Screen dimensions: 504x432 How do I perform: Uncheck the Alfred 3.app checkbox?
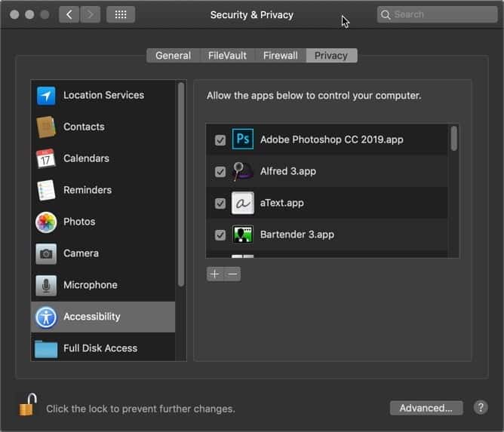pos(220,171)
